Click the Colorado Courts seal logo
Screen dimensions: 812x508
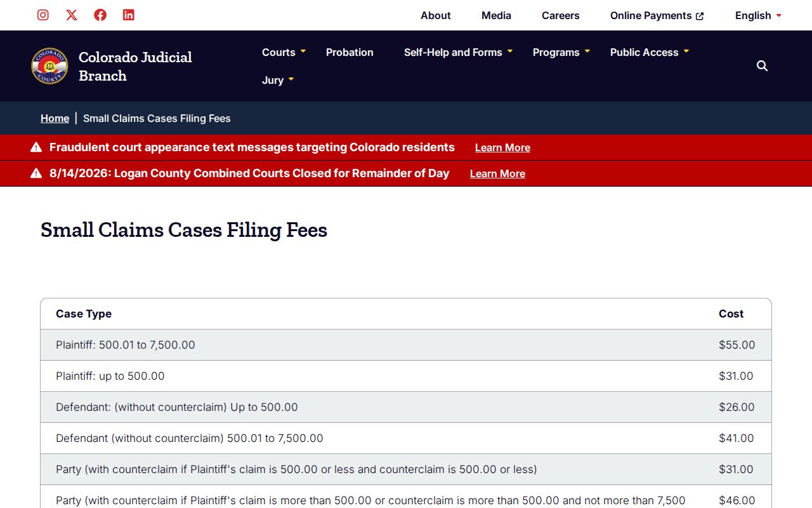coord(49,66)
